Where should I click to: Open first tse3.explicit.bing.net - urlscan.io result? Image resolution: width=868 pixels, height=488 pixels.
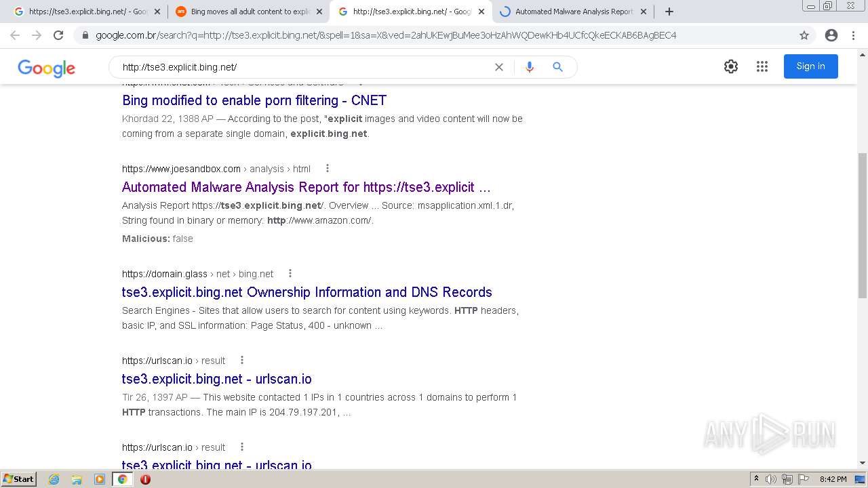click(x=217, y=379)
